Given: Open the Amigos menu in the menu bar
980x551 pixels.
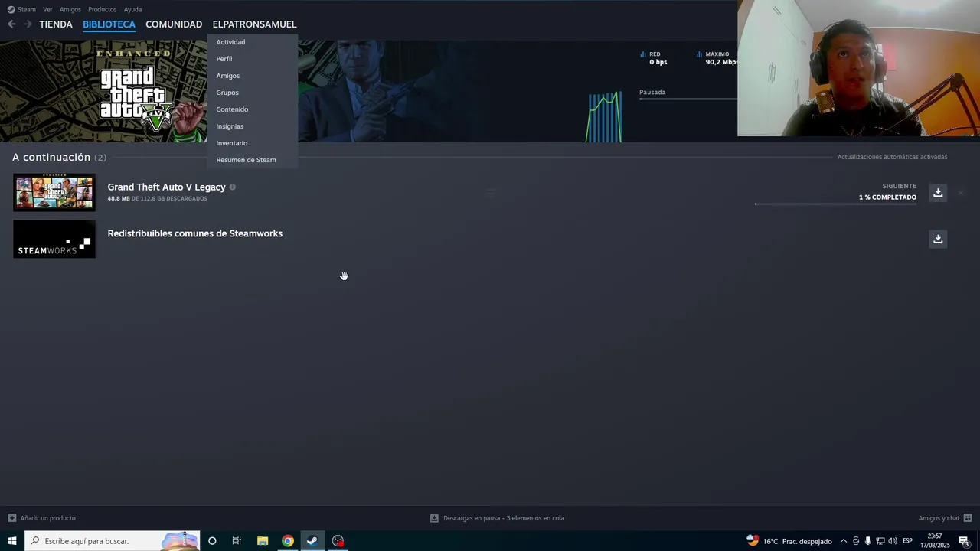Looking at the screenshot, I should point(70,9).
